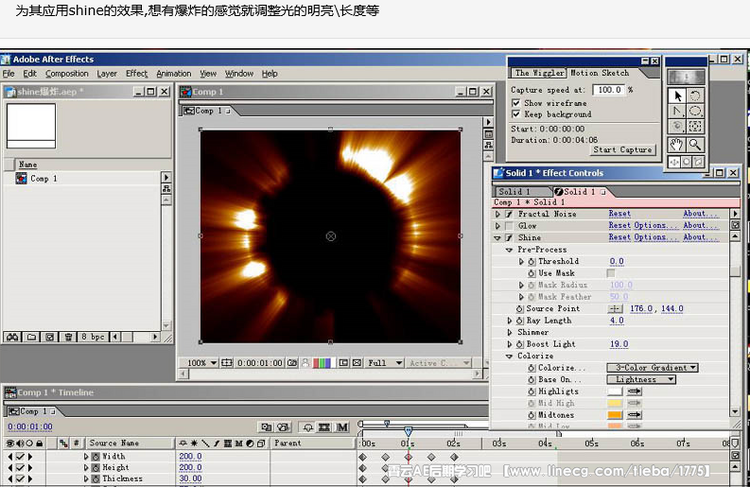Click trash delete icon in Project window
This screenshot has width=750, height=487.
coord(68,337)
